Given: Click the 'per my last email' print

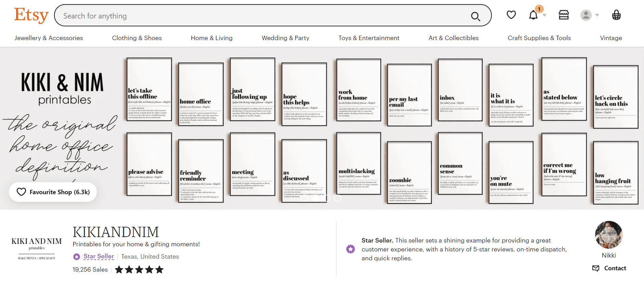Looking at the screenshot, I should tap(409, 95).
